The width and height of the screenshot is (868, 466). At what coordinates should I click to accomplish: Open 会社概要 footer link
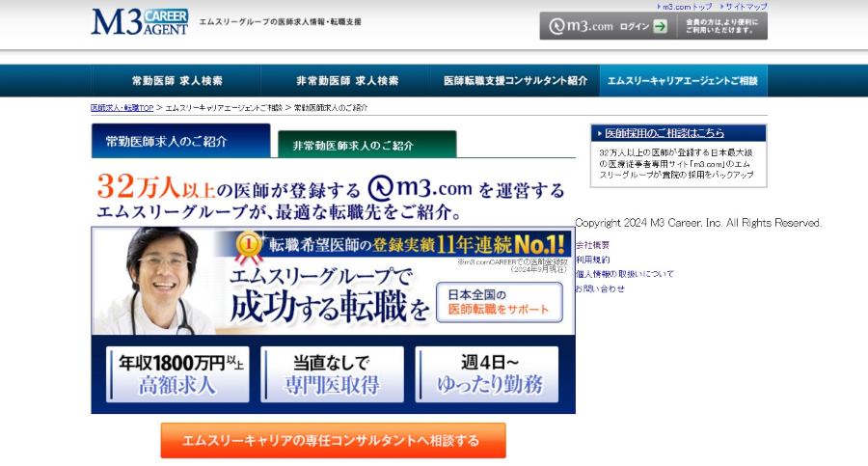pyautogui.click(x=592, y=245)
